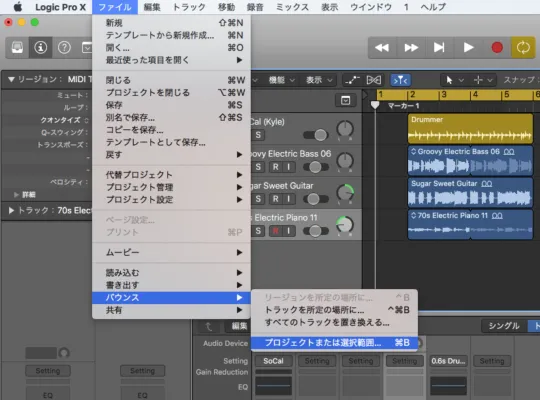Open Quick Help question mark button
This screenshot has width=540, height=400.
pos(64,48)
